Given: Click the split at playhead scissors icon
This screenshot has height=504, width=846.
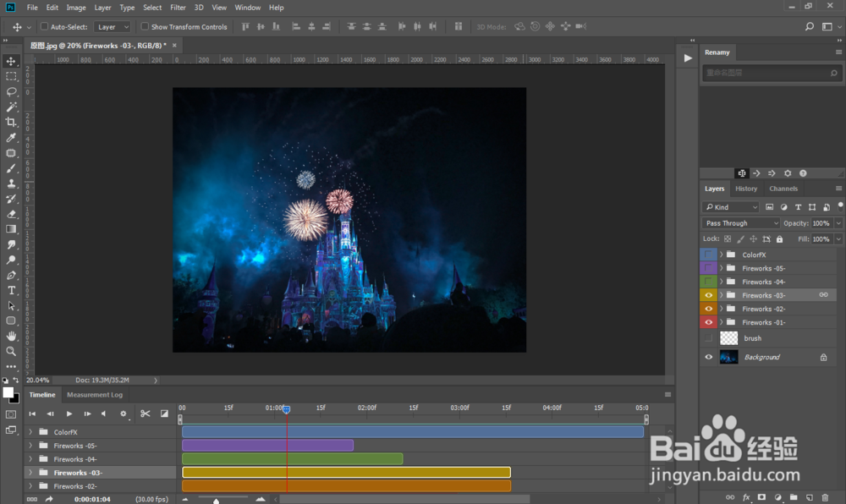Looking at the screenshot, I should 146,414.
